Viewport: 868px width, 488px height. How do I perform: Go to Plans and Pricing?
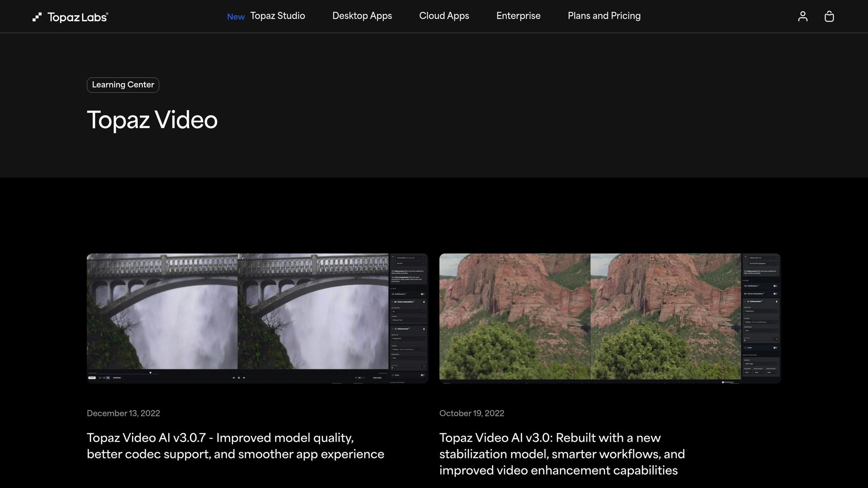click(604, 16)
